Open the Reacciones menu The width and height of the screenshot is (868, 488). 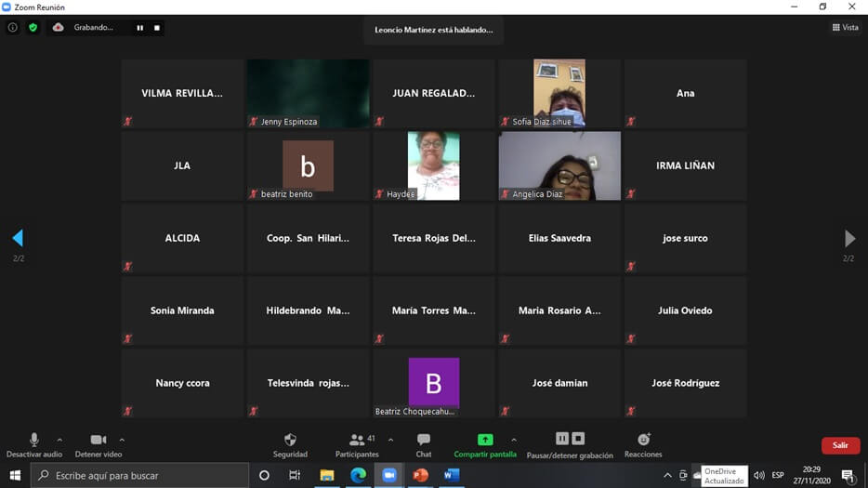click(643, 440)
